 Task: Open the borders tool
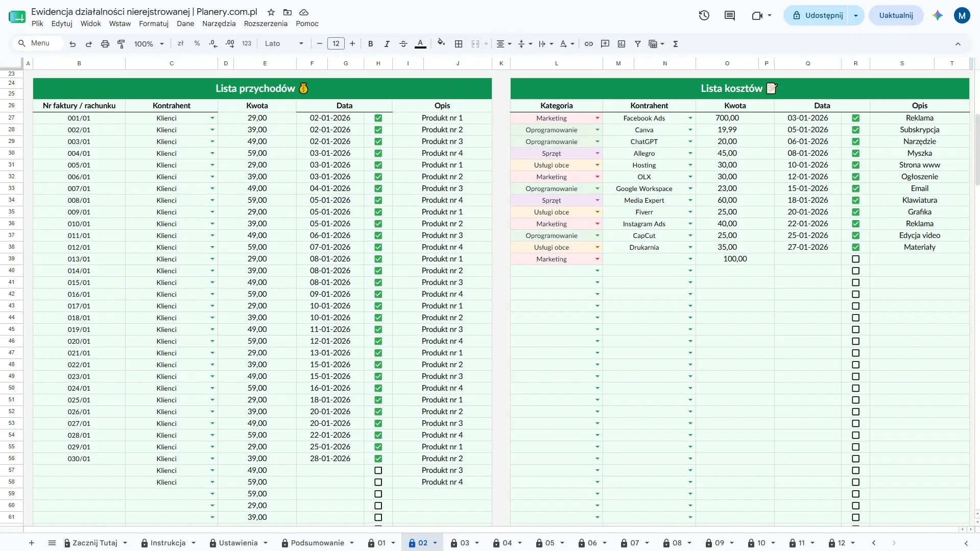(459, 44)
